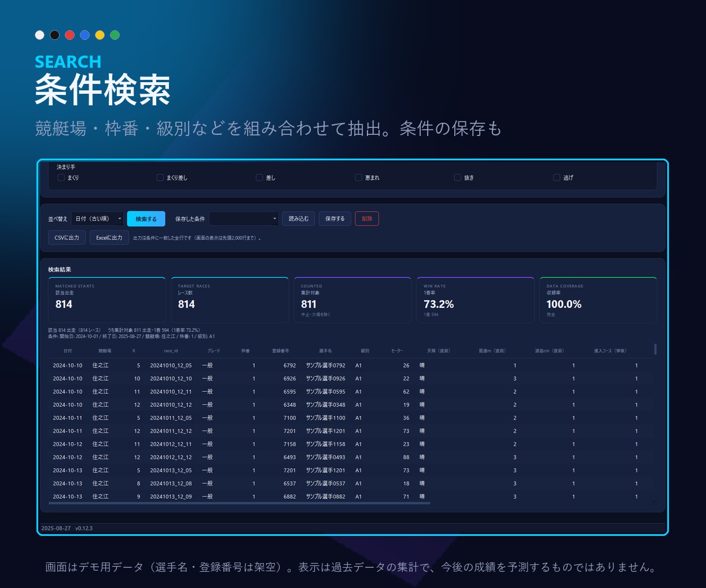
Task: Click the 天候（直前） column header
Action: (439, 351)
